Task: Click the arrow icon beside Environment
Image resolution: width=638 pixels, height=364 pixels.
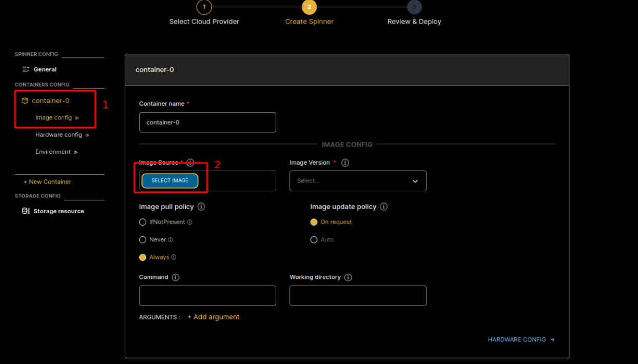Action: coord(75,152)
